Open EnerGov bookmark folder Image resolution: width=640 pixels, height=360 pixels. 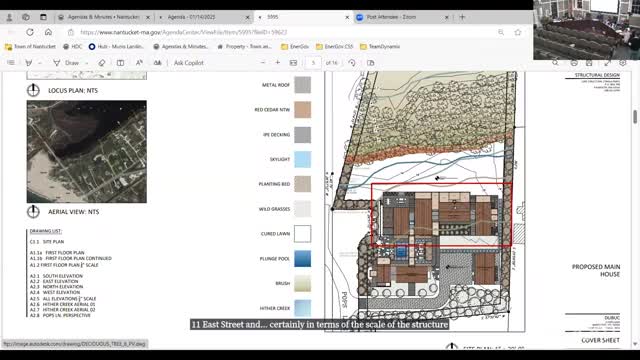(295, 47)
